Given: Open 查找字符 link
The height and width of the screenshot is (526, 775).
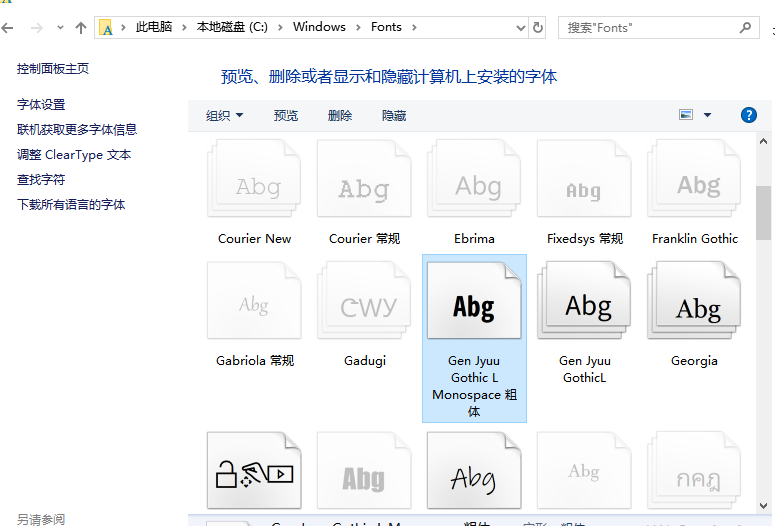Looking at the screenshot, I should (x=41, y=179).
